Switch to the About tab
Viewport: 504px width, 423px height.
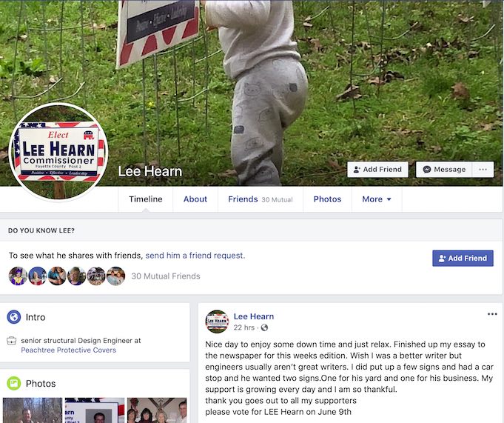(x=195, y=199)
